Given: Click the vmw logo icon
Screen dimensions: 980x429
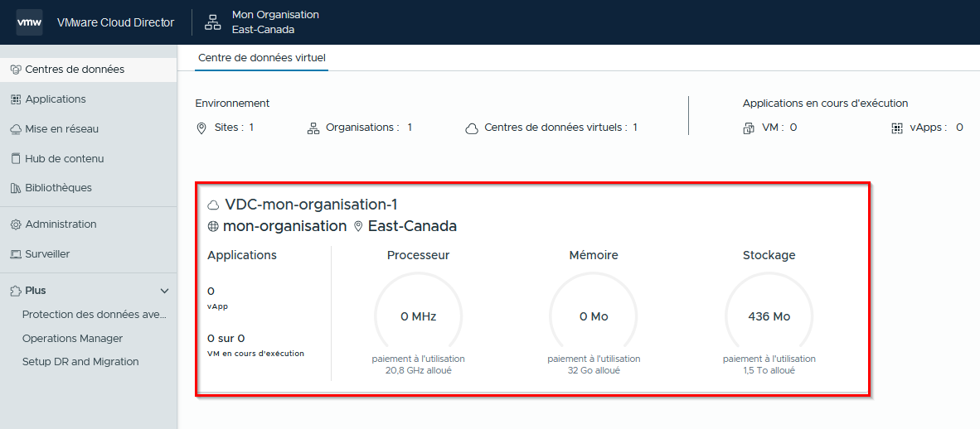Looking at the screenshot, I should pos(29,22).
